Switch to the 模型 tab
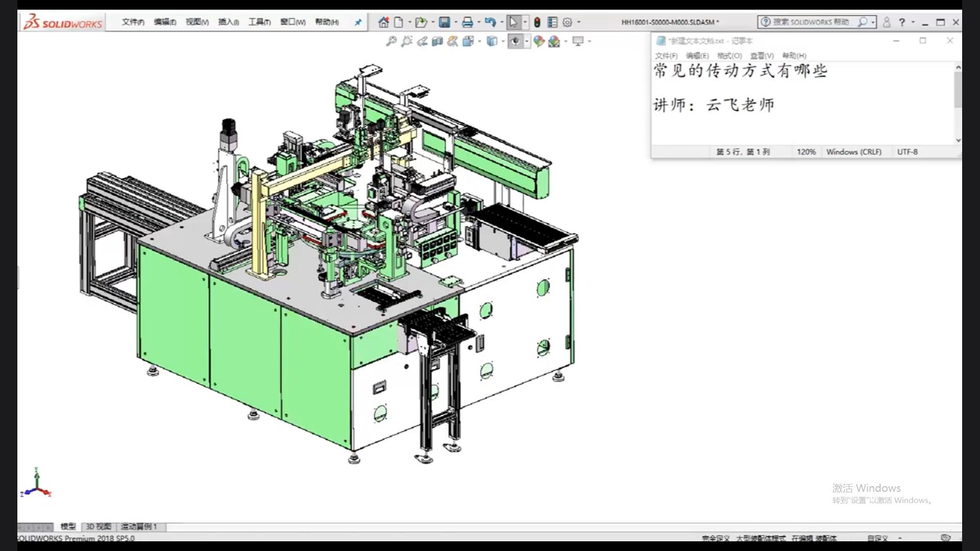The height and width of the screenshot is (551, 980). tap(68, 527)
